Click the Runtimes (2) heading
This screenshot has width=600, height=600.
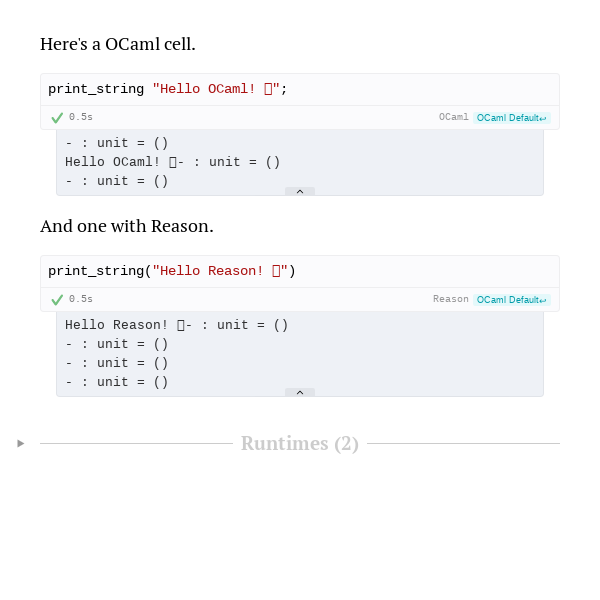click(x=300, y=443)
